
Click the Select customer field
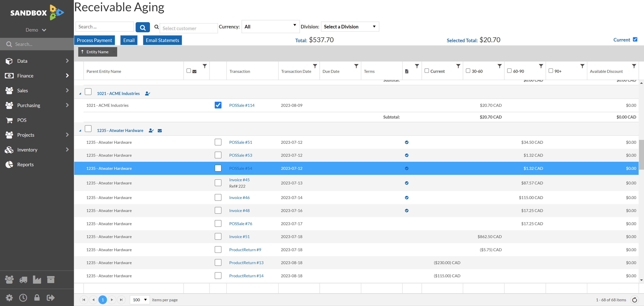click(189, 28)
